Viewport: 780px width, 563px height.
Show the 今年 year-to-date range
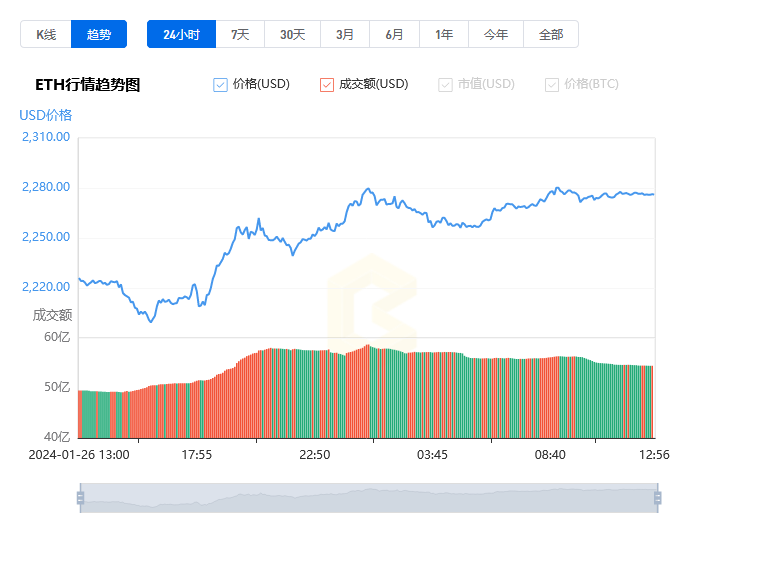point(495,34)
